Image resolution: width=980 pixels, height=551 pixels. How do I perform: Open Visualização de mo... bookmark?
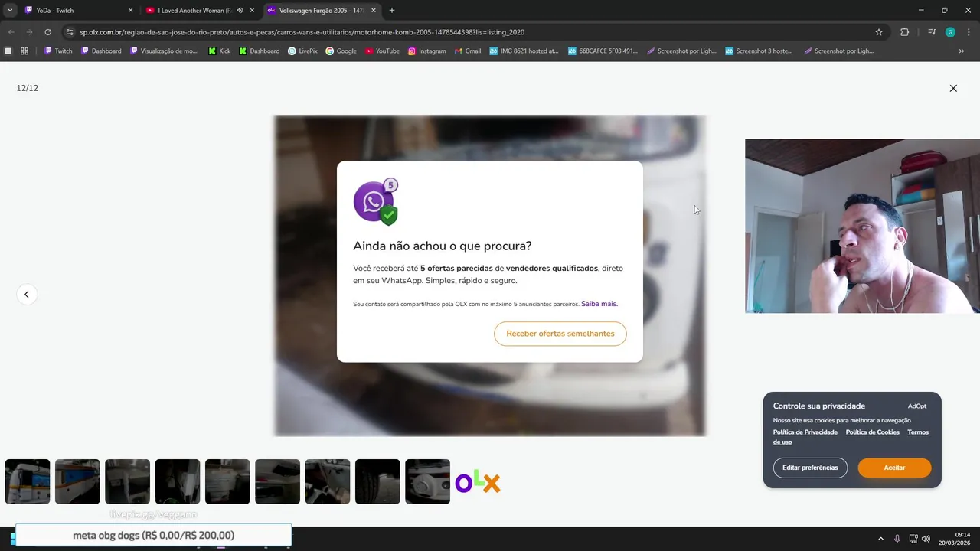coord(164,51)
